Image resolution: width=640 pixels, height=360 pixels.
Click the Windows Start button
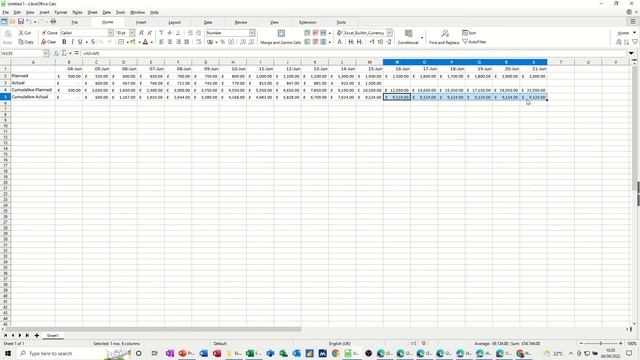point(7,353)
